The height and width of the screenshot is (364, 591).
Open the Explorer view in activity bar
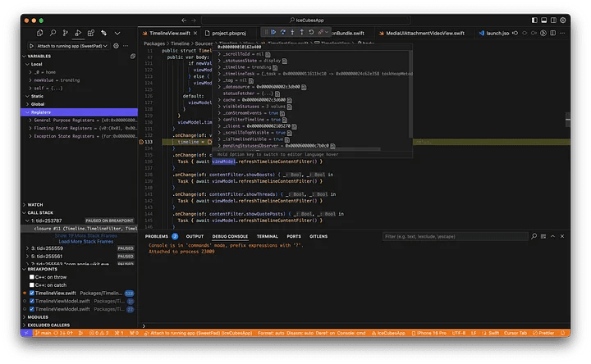click(x=39, y=33)
